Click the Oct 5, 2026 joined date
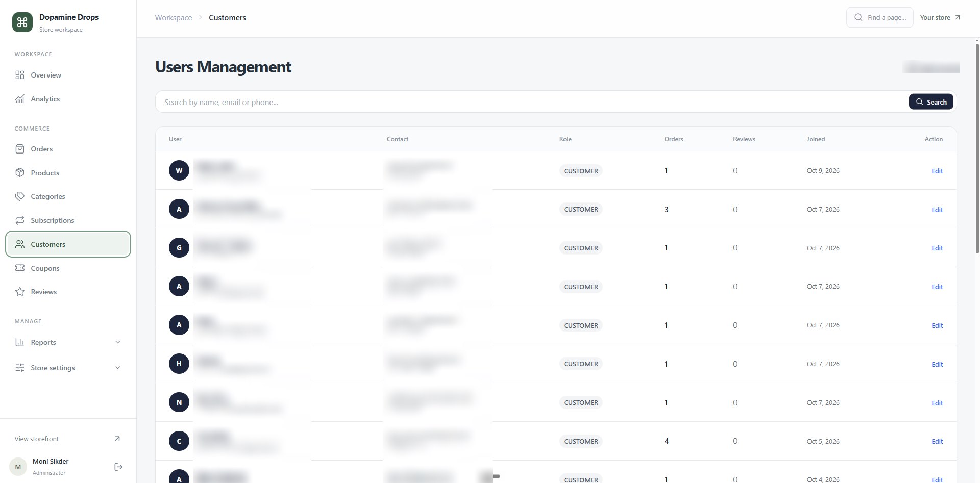 [823, 441]
